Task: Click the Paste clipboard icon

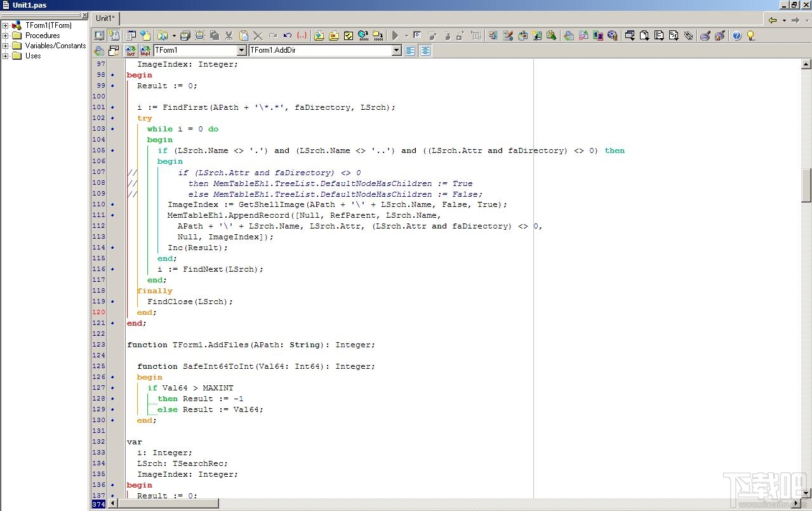Action: [243, 36]
